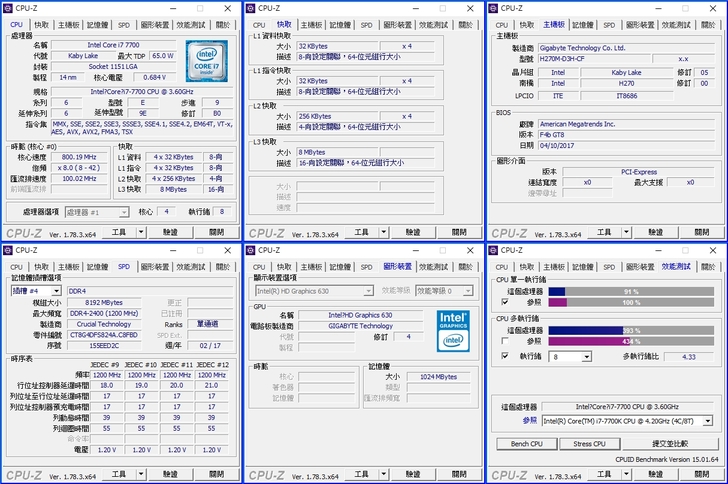Click the multi-thread reference 434% bar
Image resolution: width=728 pixels, height=484 pixels.
click(x=631, y=341)
